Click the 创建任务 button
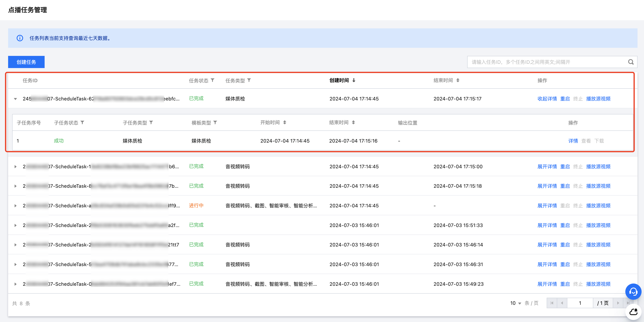Viewport: 644px width, 322px height. [26, 62]
